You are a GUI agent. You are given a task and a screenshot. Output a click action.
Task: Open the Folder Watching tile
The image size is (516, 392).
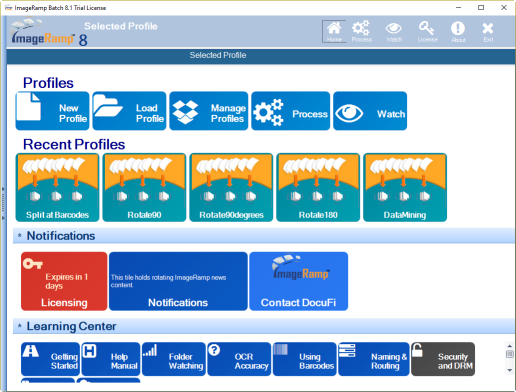pyautogui.click(x=174, y=359)
